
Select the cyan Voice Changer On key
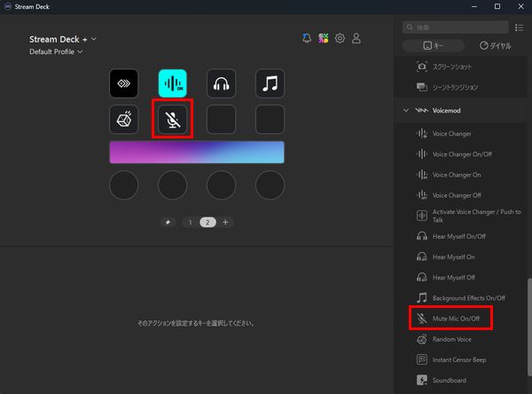(x=173, y=83)
